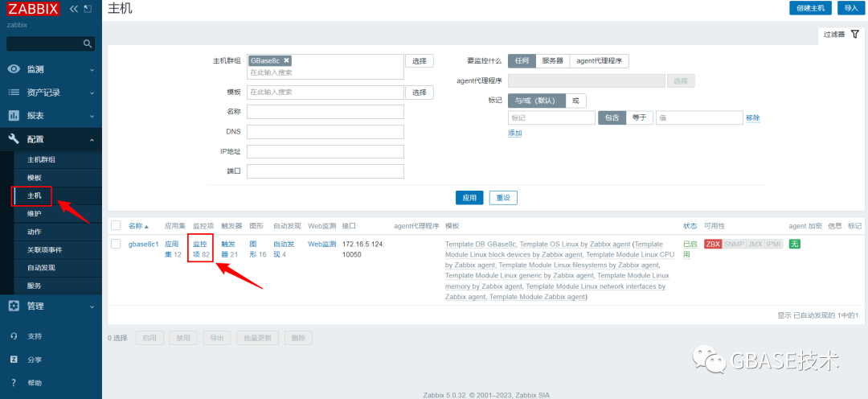Viewport: 868px width, 399px height.
Task: Click the JMX availability badge
Action: [755, 244]
